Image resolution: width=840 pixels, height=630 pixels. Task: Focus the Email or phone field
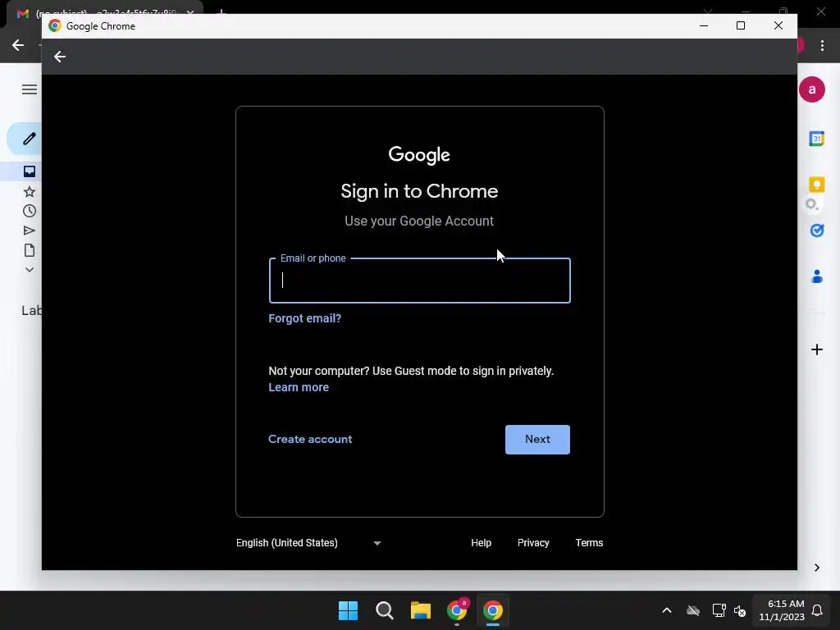click(419, 281)
